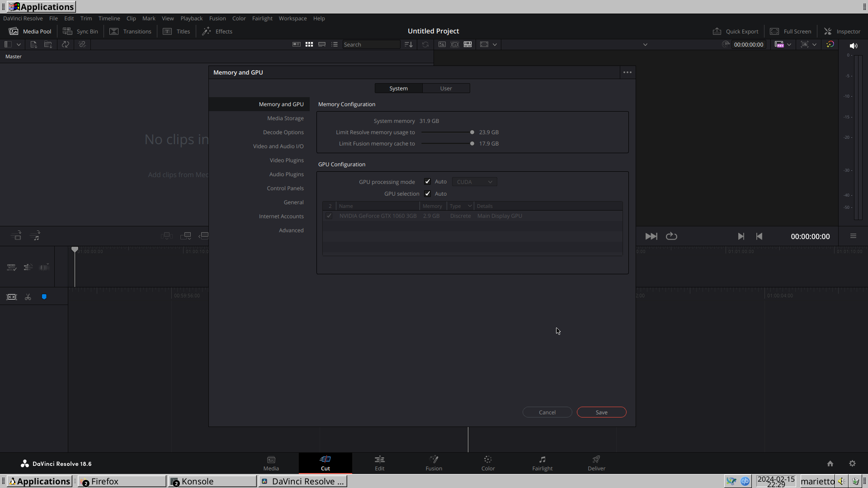Viewport: 868px width, 488px height.
Task: Toggle NVIDIA GeForce GTX 1060 checkbox
Action: coord(329,216)
